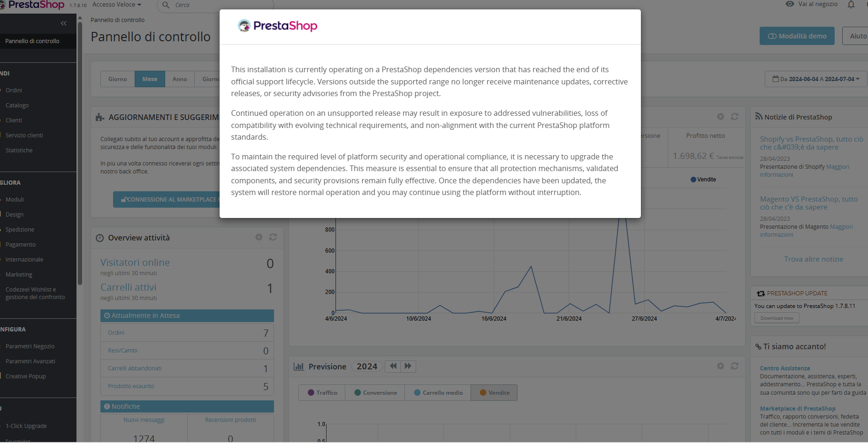Toggle Conversione series in forecast chart
Image resolution: width=868 pixels, height=443 pixels.
coord(375,393)
